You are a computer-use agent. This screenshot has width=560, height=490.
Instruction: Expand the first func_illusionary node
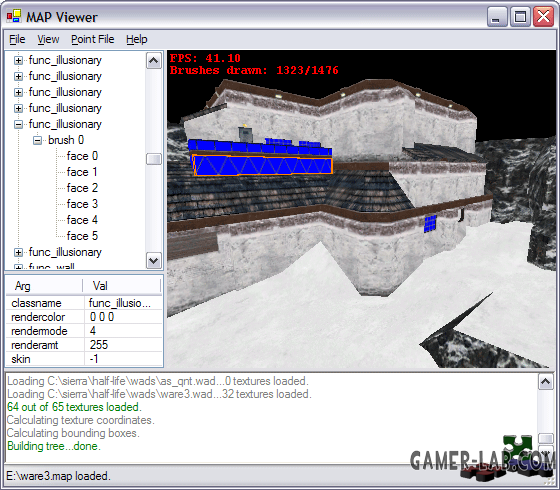19,60
